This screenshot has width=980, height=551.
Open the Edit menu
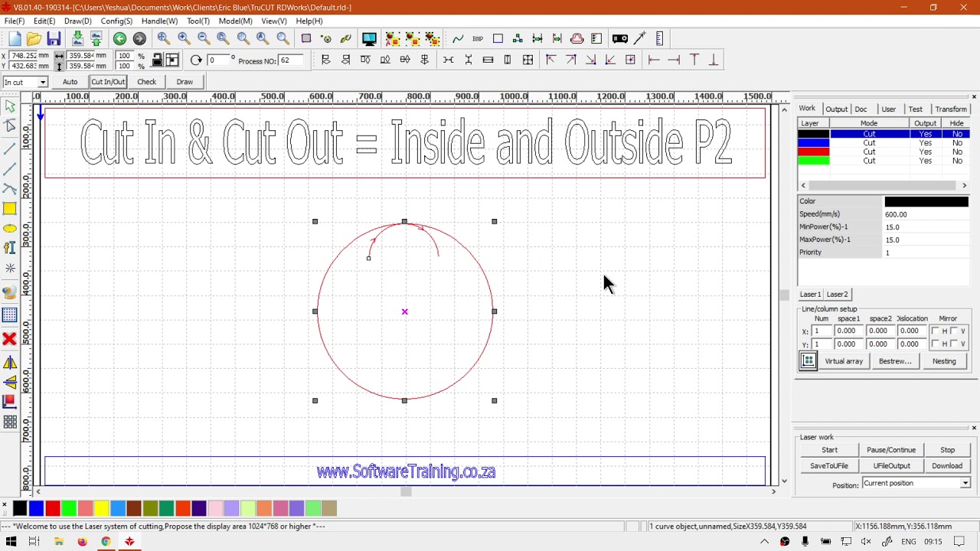point(44,21)
